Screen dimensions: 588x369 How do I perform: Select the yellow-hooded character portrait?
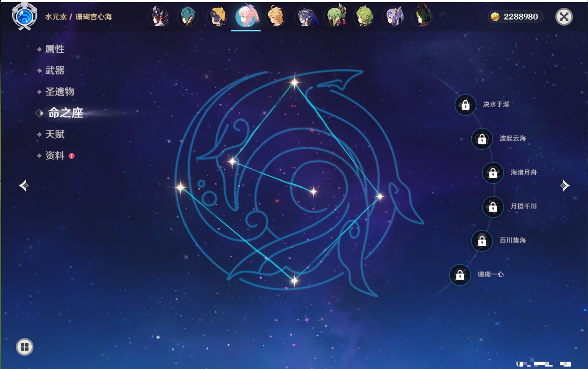tap(217, 17)
